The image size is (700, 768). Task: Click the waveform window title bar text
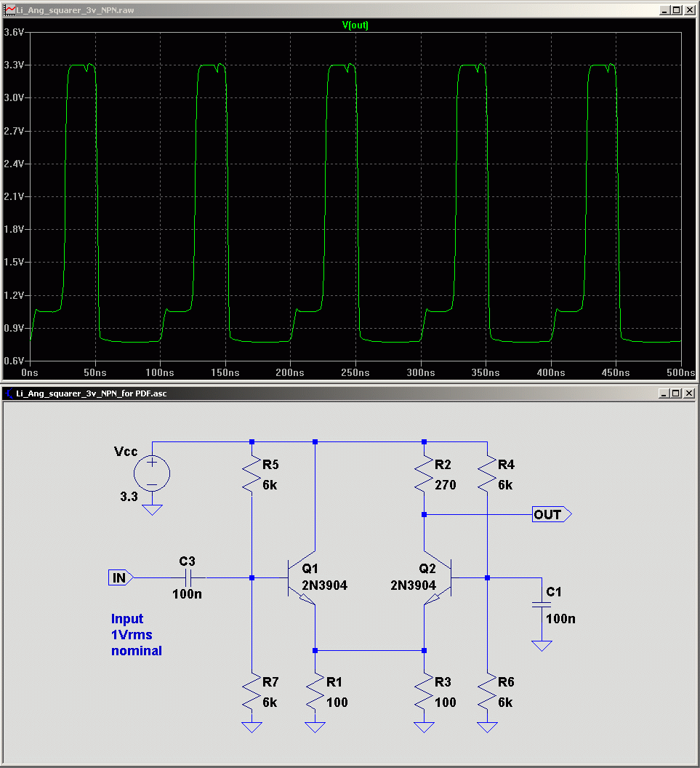[76, 9]
